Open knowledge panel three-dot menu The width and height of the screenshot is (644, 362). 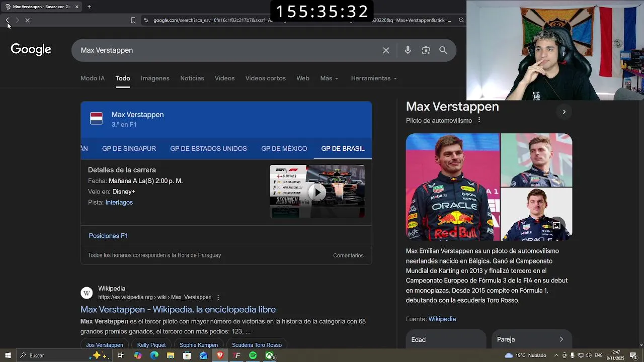tap(479, 120)
